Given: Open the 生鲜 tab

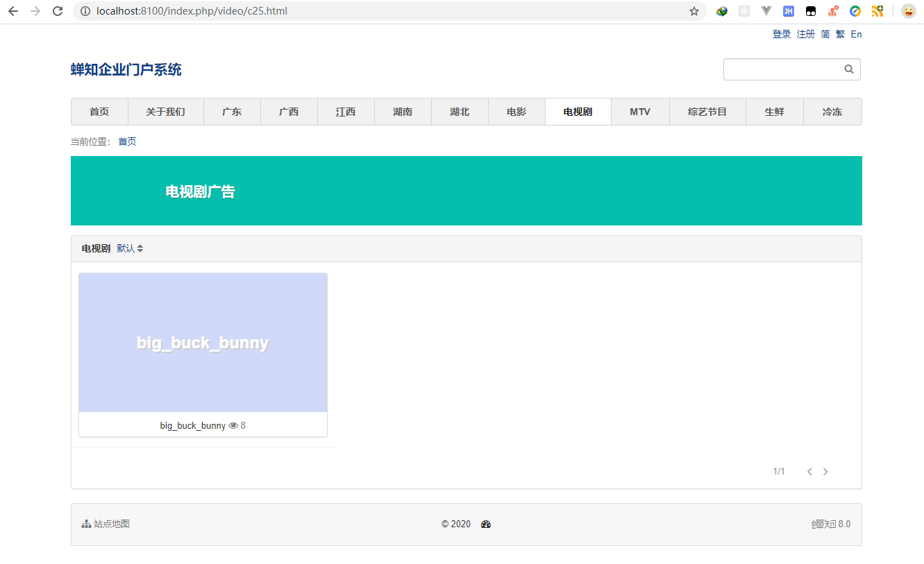Looking at the screenshot, I should [775, 112].
